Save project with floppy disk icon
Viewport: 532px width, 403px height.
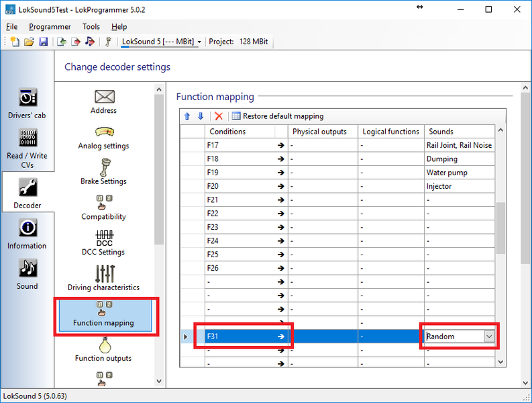tap(44, 42)
